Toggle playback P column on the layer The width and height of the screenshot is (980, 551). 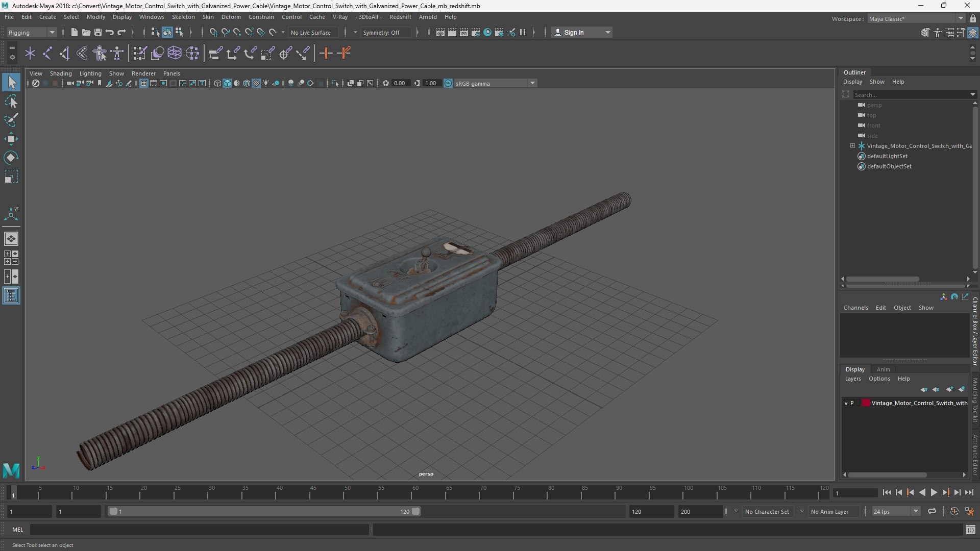pos(852,403)
